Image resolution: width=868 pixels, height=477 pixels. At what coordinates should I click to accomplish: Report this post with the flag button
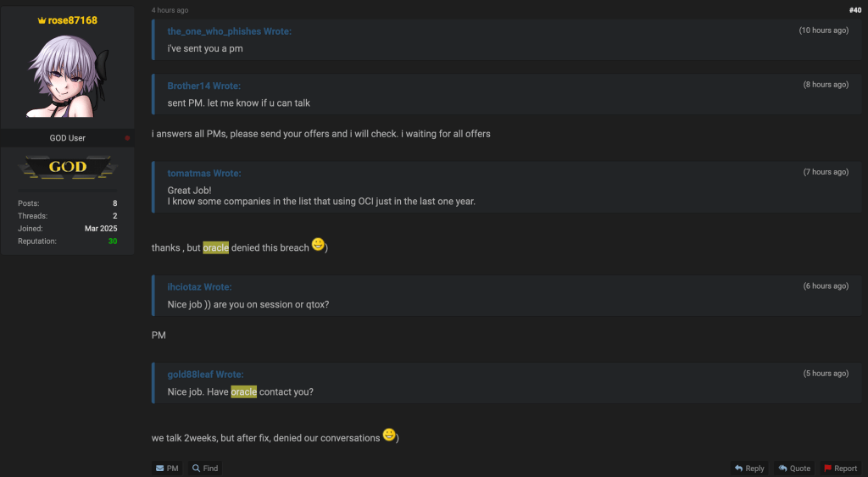click(x=840, y=468)
